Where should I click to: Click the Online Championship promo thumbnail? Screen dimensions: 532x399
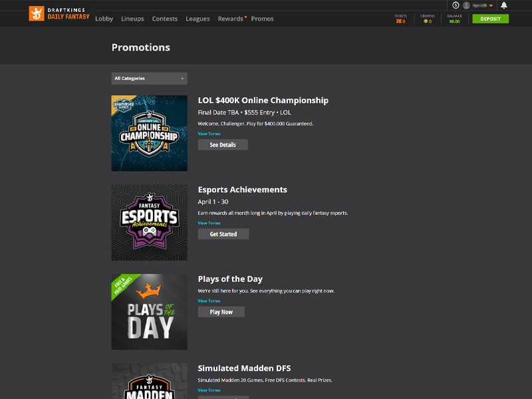coord(149,133)
